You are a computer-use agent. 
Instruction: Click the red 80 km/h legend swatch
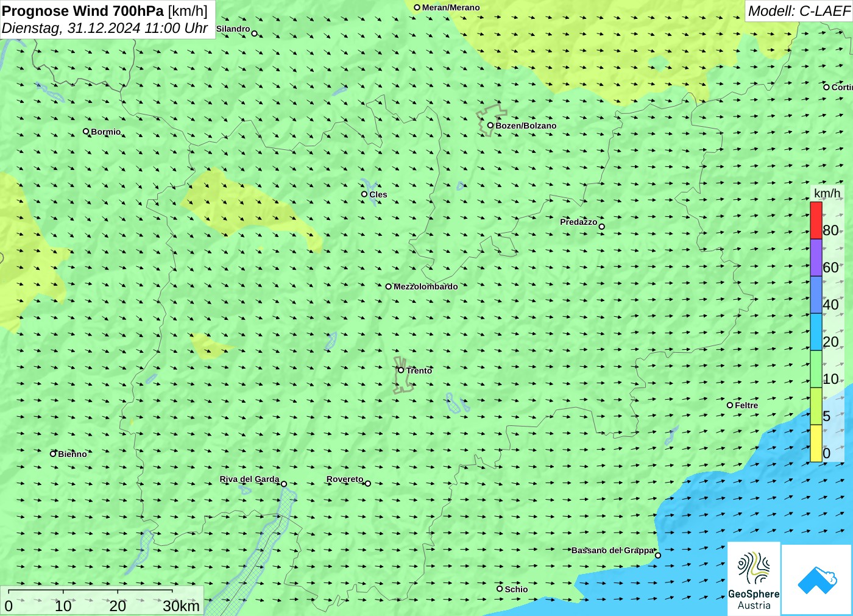point(816,221)
